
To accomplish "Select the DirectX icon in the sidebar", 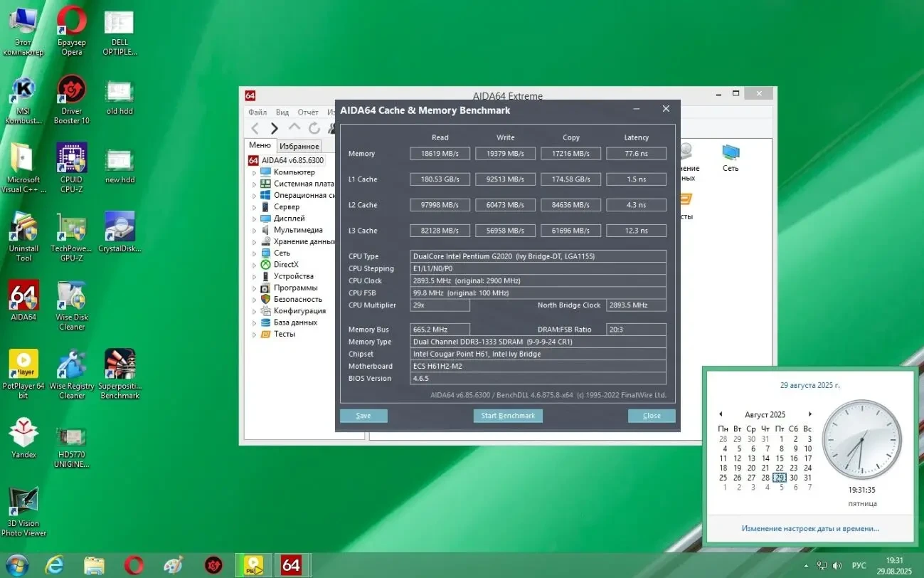I will pos(265,263).
